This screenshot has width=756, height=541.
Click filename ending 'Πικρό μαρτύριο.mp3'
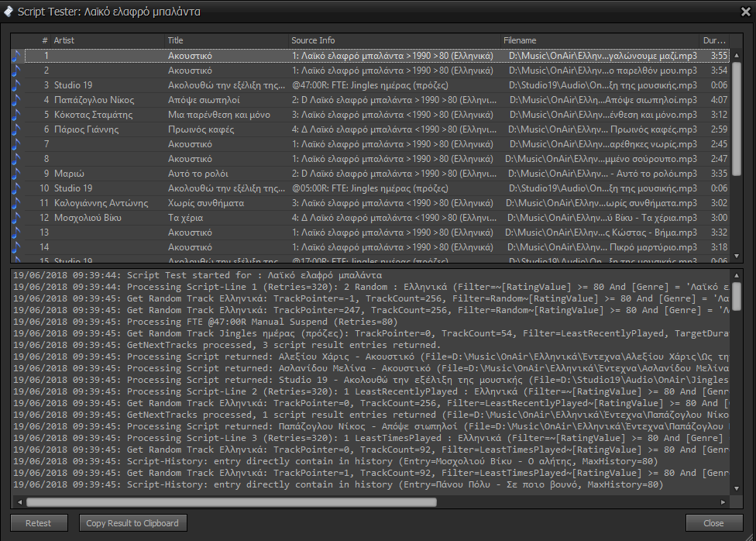(x=603, y=247)
